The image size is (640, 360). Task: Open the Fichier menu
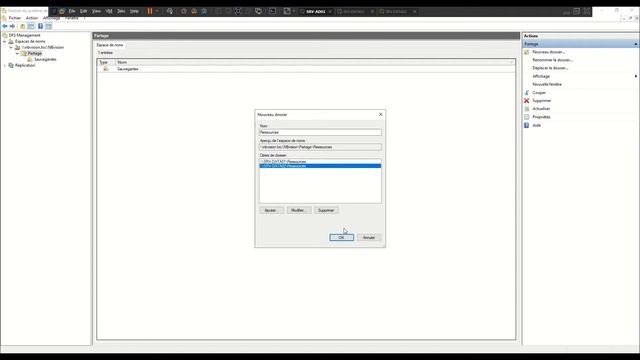[x=15, y=18]
